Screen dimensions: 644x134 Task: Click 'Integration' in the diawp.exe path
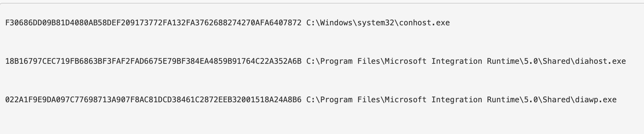(457, 100)
